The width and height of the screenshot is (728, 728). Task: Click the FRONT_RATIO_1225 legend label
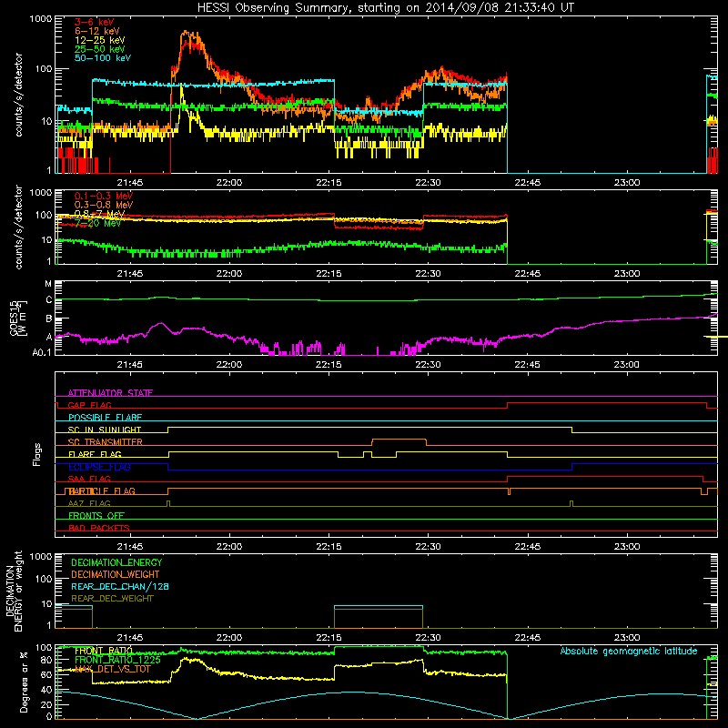pyautogui.click(x=117, y=660)
